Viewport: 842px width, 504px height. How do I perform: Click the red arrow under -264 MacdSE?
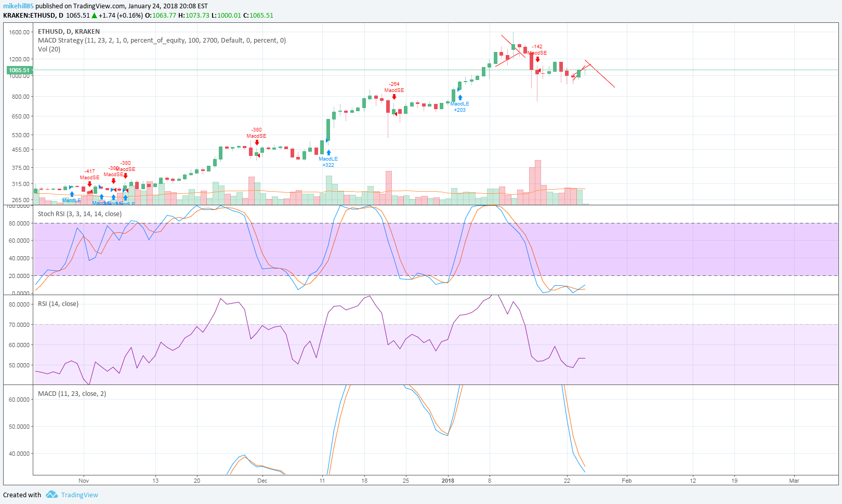[x=394, y=97]
